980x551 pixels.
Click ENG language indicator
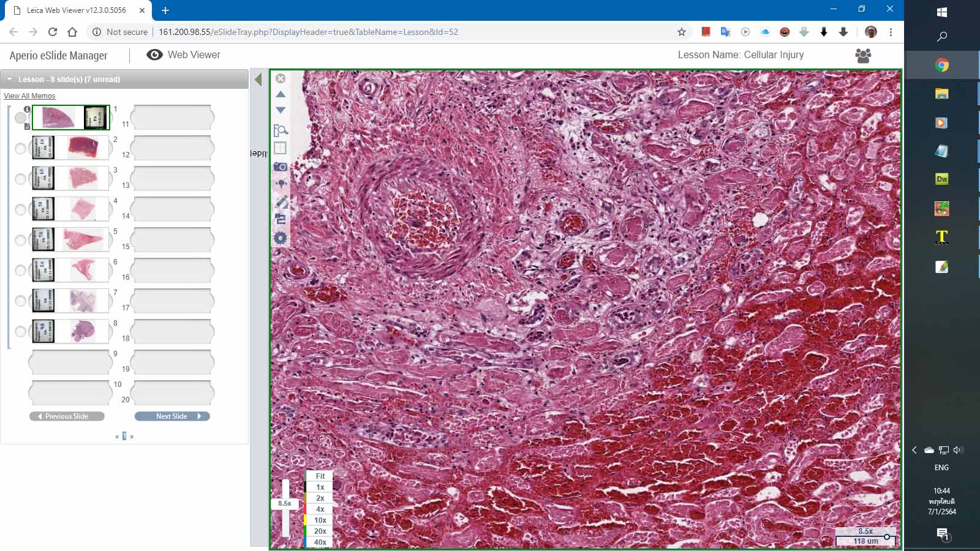tap(941, 467)
